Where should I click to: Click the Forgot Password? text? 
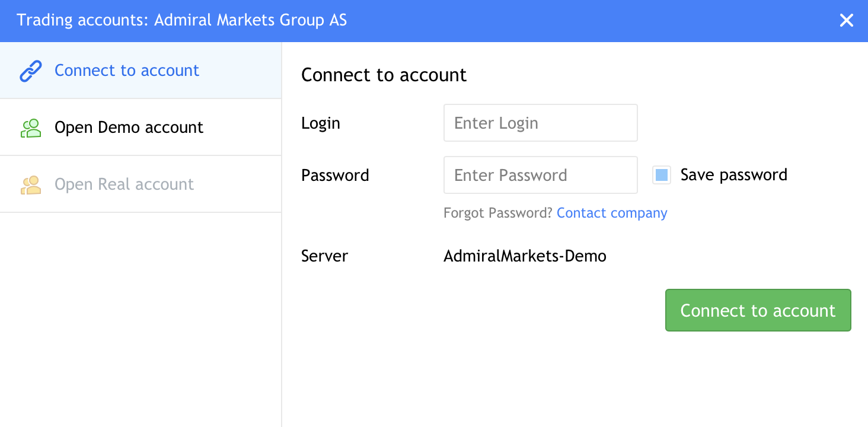(498, 213)
